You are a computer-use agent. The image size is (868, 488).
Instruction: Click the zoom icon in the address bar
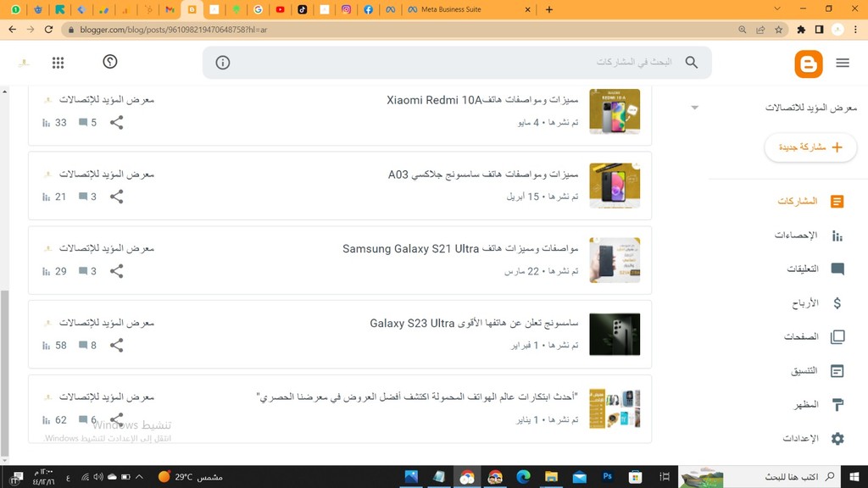pyautogui.click(x=743, y=30)
